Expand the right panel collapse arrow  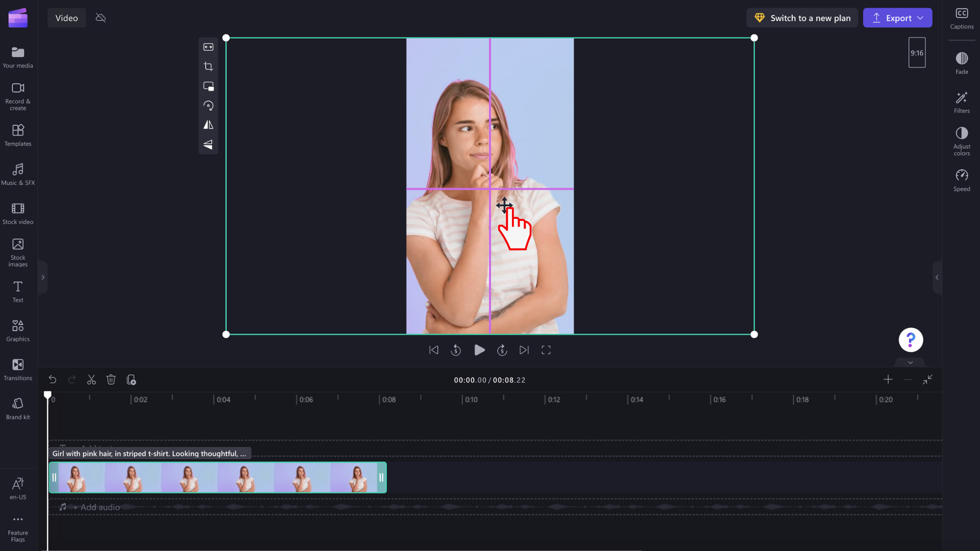tap(938, 277)
